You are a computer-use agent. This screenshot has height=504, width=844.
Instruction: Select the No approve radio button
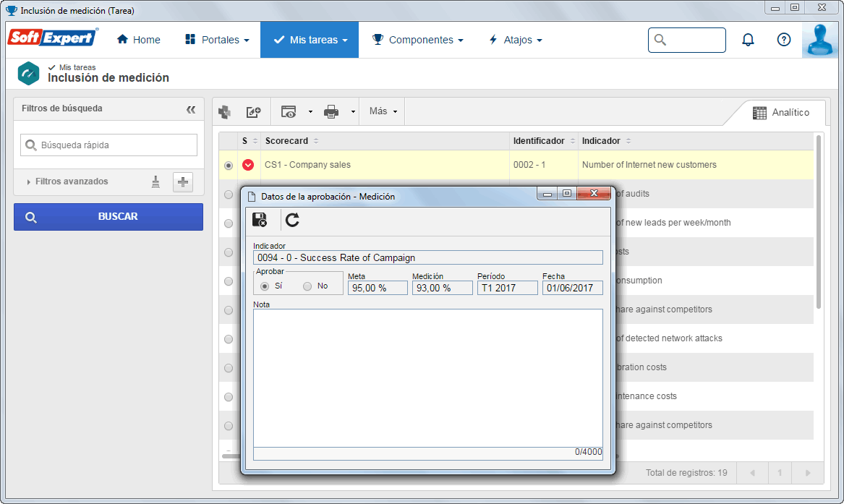coord(307,286)
